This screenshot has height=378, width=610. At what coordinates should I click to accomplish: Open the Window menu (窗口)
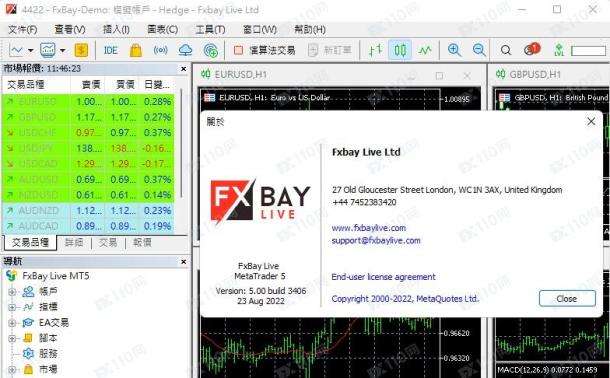click(x=259, y=30)
